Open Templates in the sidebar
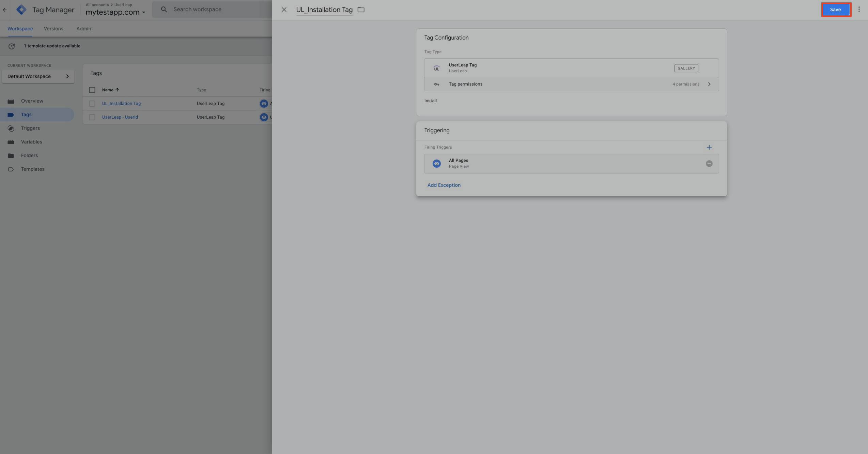 click(x=37, y=169)
